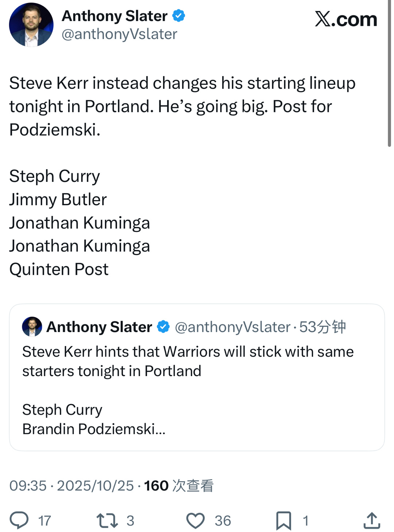The width and height of the screenshot is (394, 532).
Task: Open small avatar in quoted tweet
Action: click(x=32, y=326)
